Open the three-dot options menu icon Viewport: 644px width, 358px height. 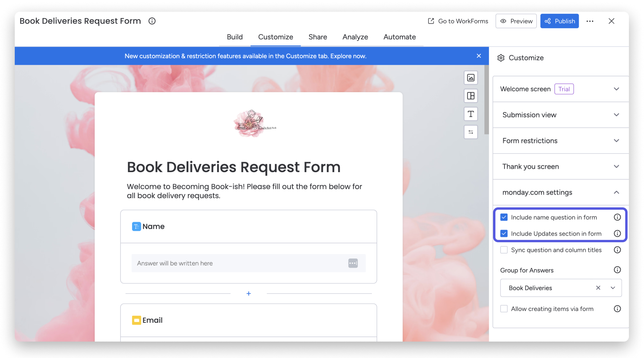coord(590,21)
